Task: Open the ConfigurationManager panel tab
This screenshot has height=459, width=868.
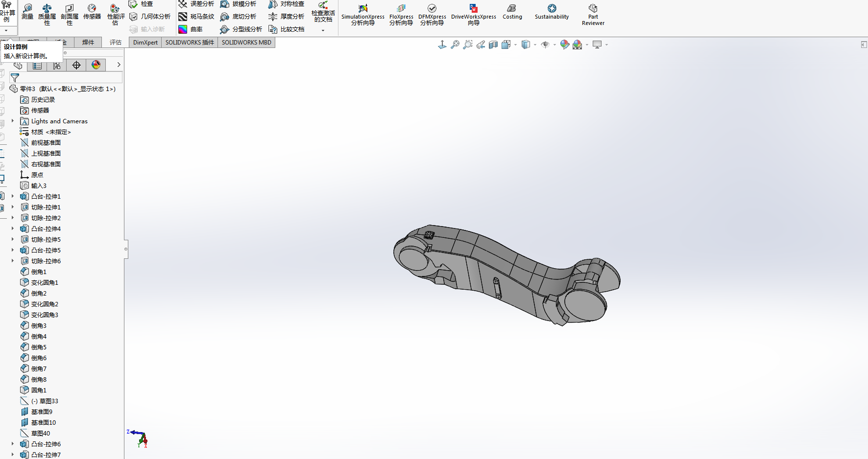Action: pyautogui.click(x=57, y=65)
